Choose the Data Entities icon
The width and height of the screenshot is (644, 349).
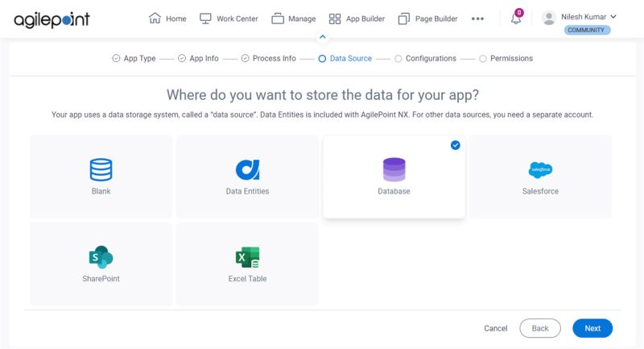[247, 169]
